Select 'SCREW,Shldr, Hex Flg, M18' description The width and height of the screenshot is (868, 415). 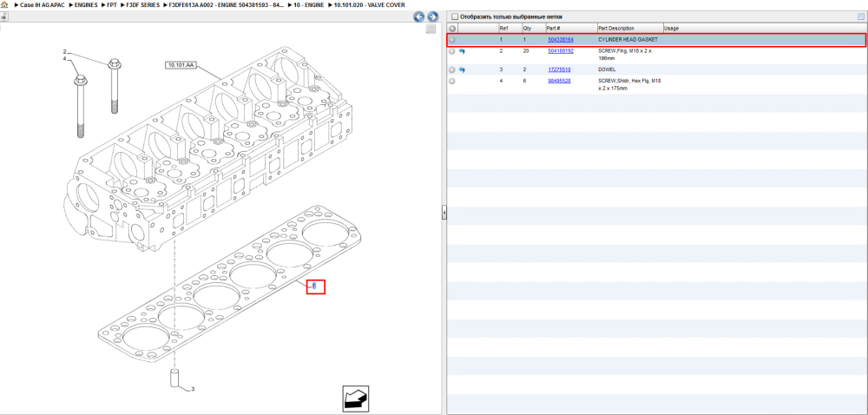(x=629, y=84)
